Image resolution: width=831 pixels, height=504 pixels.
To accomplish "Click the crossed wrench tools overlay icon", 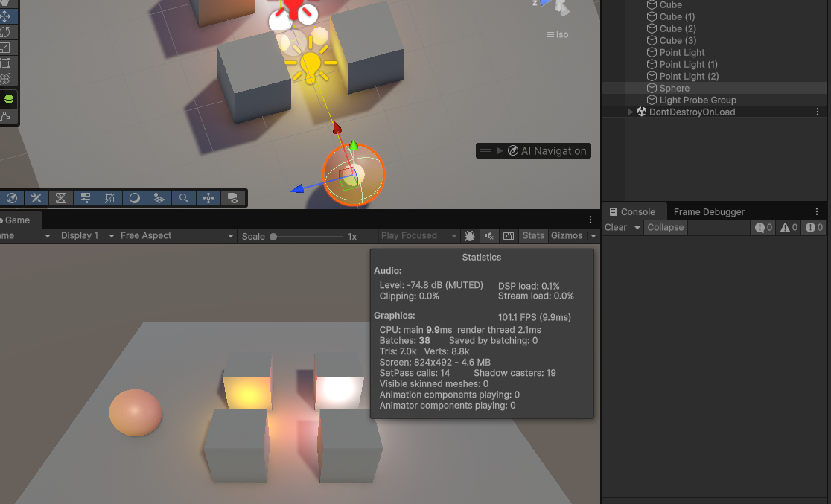I will click(x=36, y=198).
